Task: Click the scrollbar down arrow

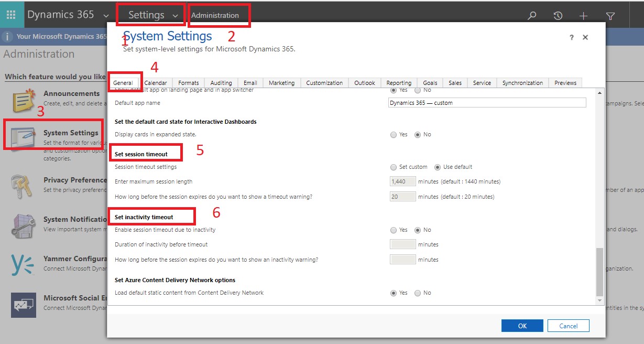Action: (600, 300)
